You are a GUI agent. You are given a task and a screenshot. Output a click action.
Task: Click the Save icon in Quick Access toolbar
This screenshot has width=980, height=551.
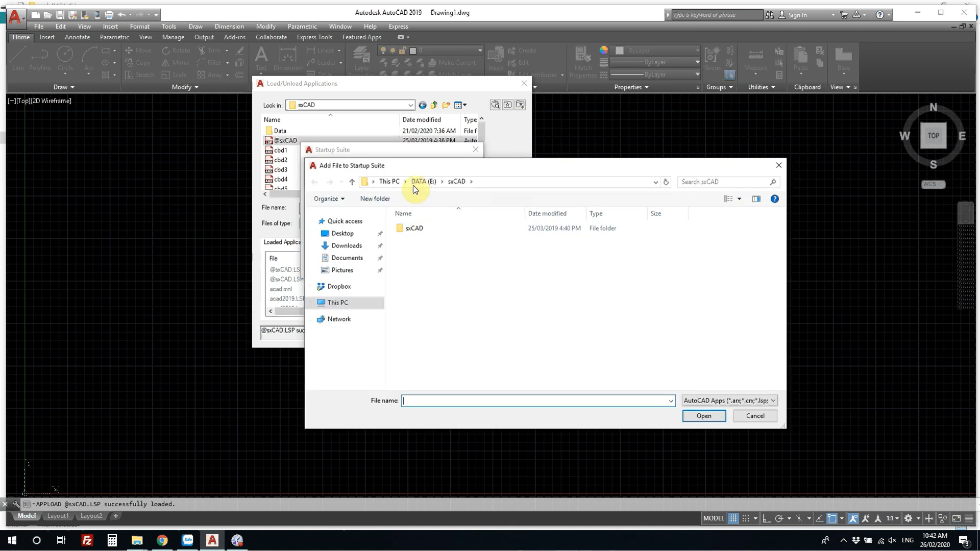click(x=60, y=15)
